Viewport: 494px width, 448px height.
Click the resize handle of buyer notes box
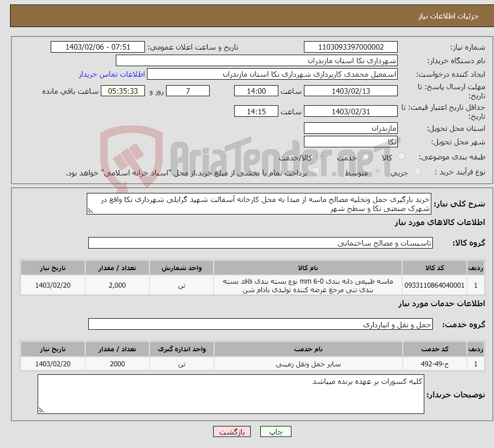41,410
